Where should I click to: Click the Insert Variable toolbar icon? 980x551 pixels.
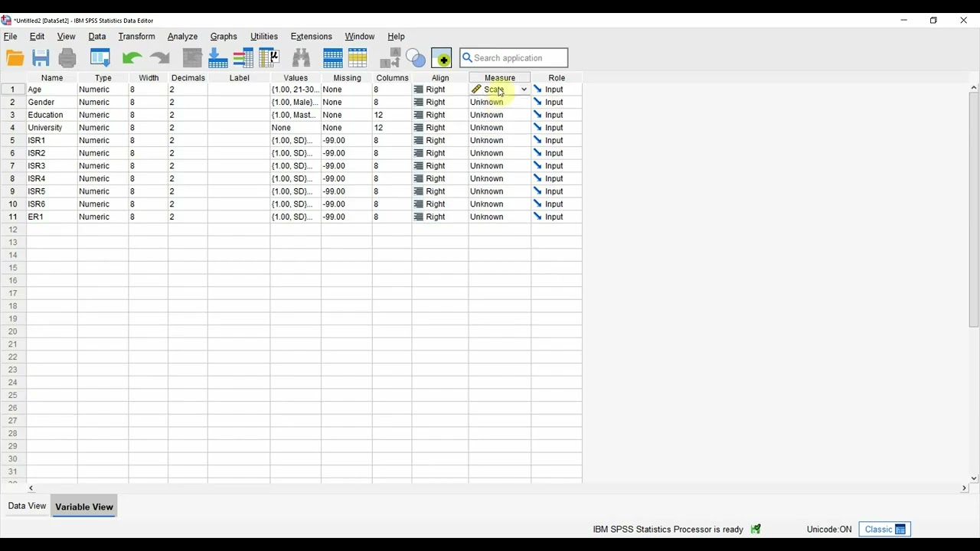(x=358, y=58)
